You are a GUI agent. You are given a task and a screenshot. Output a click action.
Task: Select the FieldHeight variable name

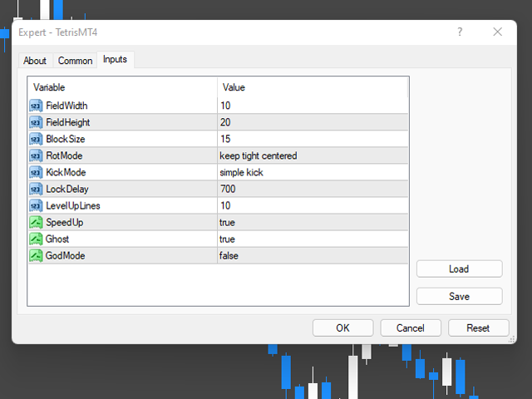point(68,122)
